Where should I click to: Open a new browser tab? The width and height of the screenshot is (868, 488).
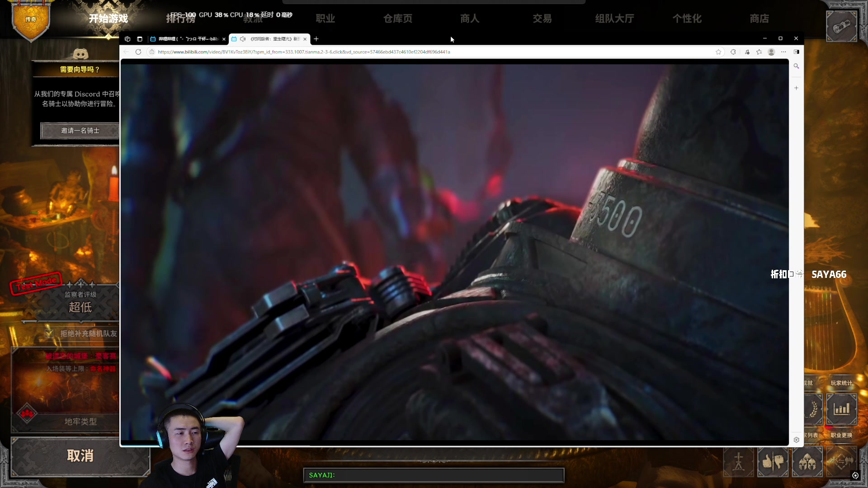[316, 39]
